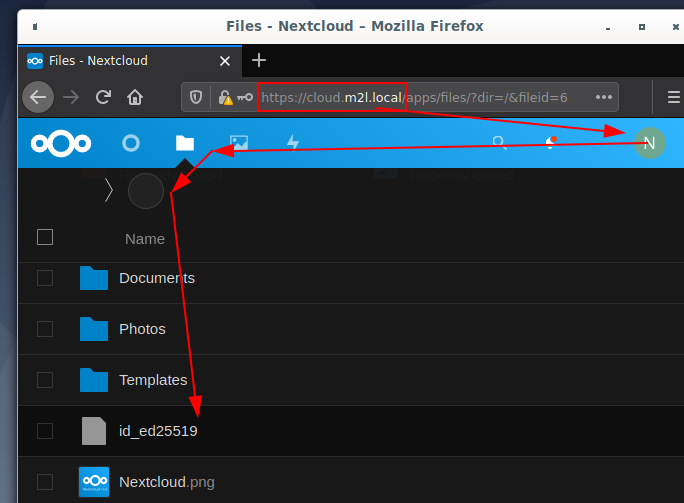The width and height of the screenshot is (684, 503).
Task: Click the Photos folder icon
Action: (94, 329)
